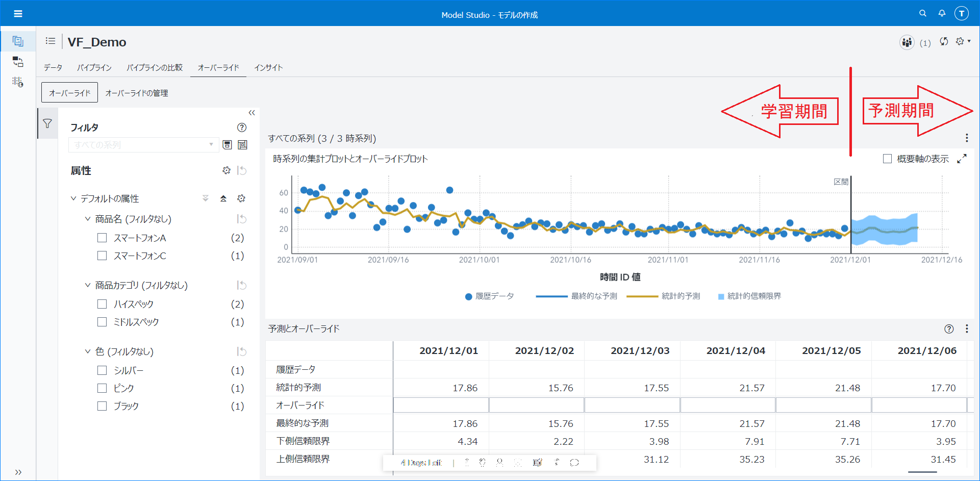
Task: Open the project sharing users icon
Action: pyautogui.click(x=907, y=42)
